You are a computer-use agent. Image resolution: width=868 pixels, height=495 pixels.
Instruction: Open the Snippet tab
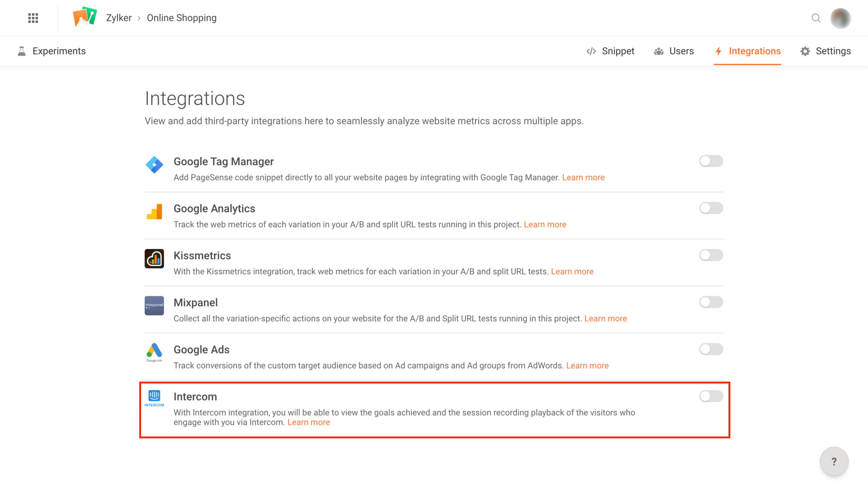610,51
